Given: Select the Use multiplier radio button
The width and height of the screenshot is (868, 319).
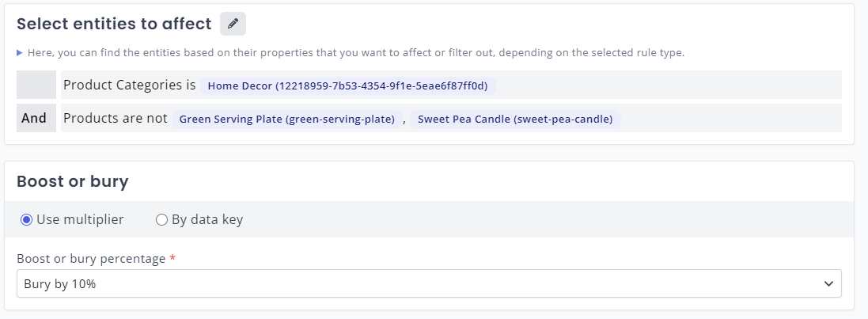Looking at the screenshot, I should point(26,220).
